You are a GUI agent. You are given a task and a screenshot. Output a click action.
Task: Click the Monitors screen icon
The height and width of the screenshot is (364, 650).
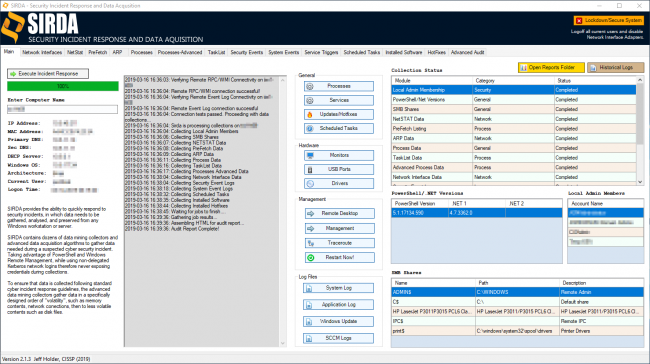pyautogui.click(x=310, y=155)
